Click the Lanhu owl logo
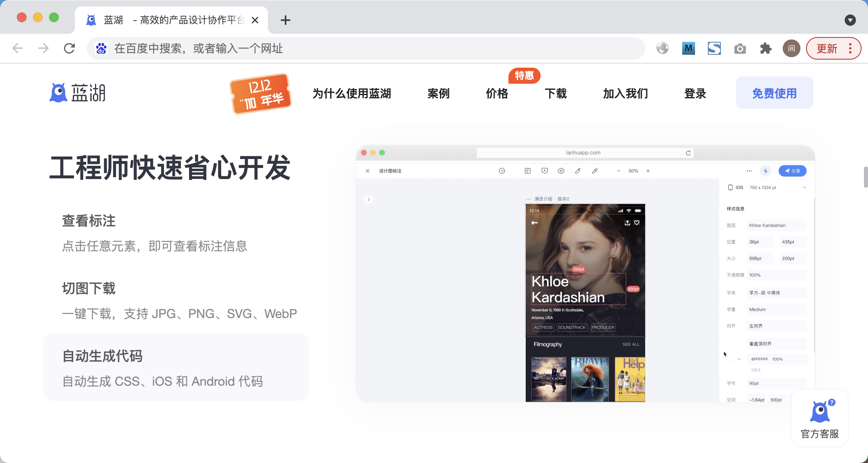 pos(58,92)
